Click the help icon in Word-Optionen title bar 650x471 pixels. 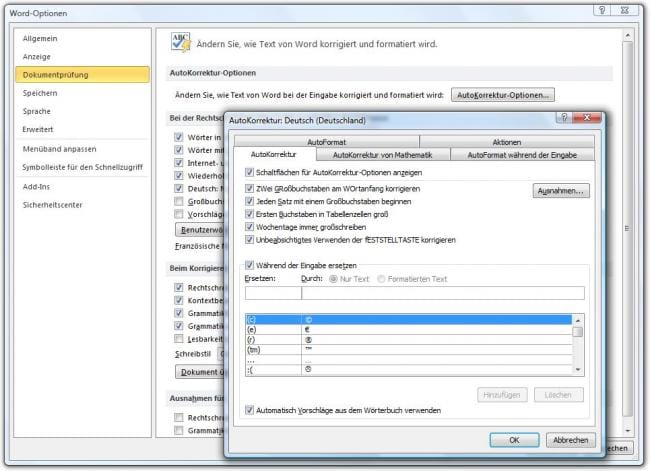point(602,10)
